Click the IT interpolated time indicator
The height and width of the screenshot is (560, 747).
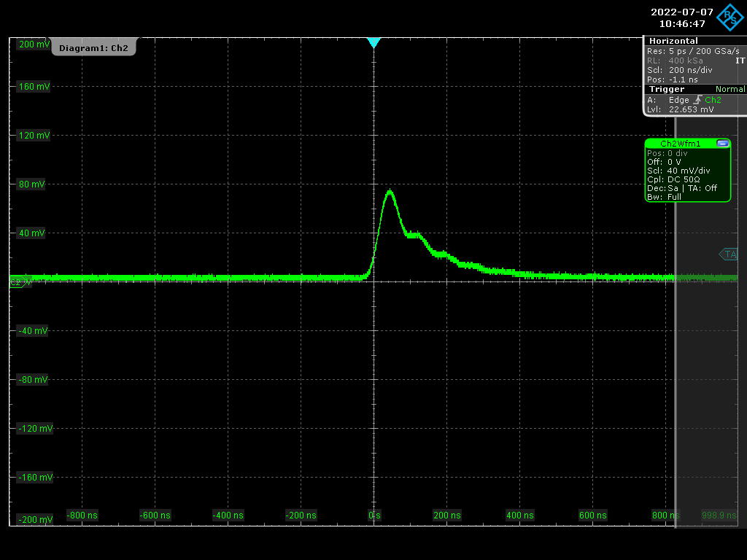740,61
